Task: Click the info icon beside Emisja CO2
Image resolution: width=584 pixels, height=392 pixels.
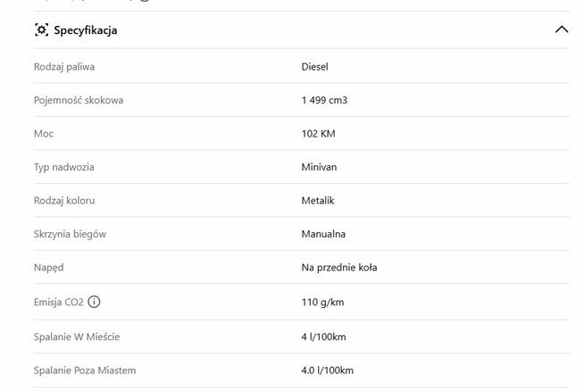Action: pos(95,302)
